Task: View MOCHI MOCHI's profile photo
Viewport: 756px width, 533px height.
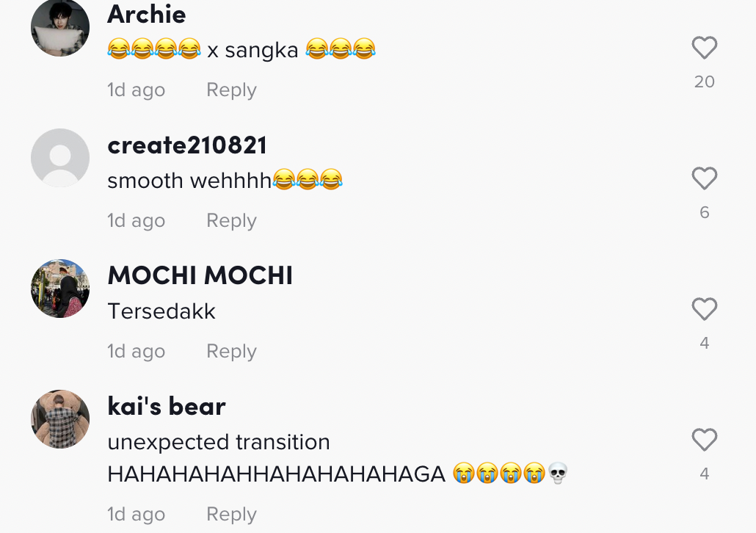Action: click(60, 289)
